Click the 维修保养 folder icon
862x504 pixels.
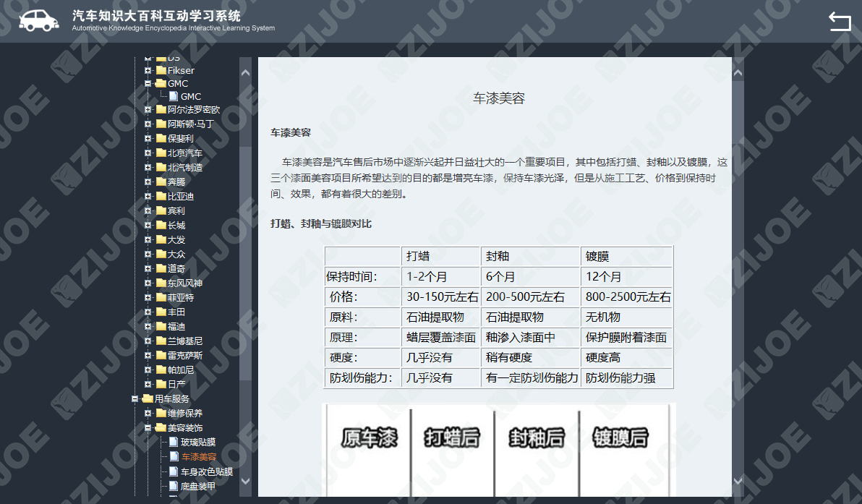pyautogui.click(x=161, y=413)
